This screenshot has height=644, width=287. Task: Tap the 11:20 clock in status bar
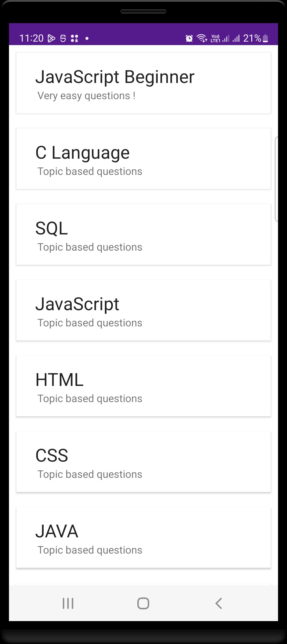click(x=31, y=38)
